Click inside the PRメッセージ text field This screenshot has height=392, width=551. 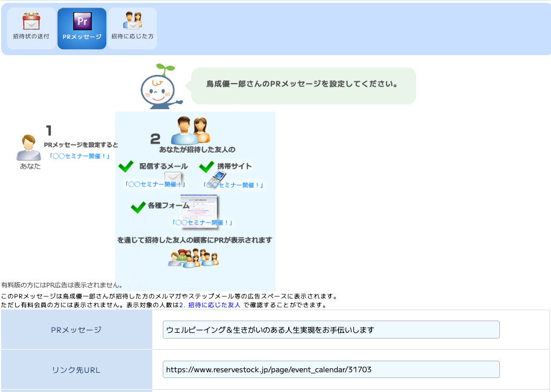[x=331, y=329]
